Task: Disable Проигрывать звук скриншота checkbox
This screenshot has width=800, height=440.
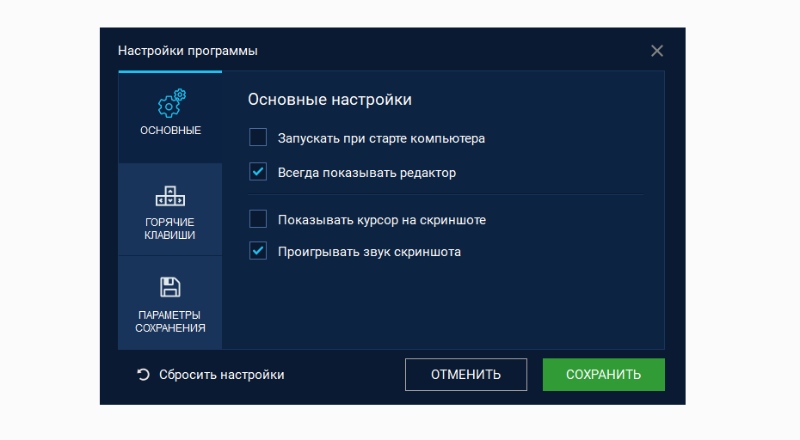Action: pyautogui.click(x=258, y=251)
